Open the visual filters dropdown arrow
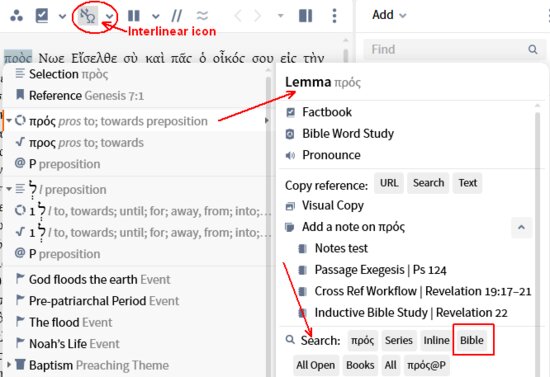This screenshot has width=550, height=377. click(x=62, y=16)
